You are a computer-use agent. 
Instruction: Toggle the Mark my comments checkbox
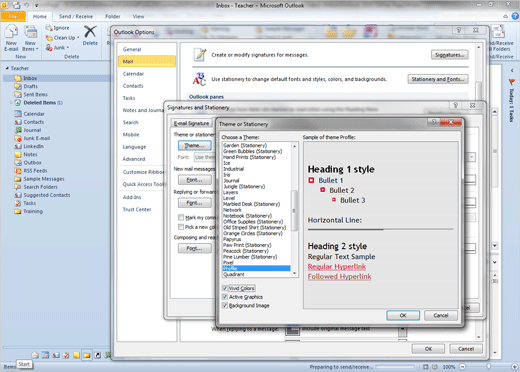click(x=181, y=218)
